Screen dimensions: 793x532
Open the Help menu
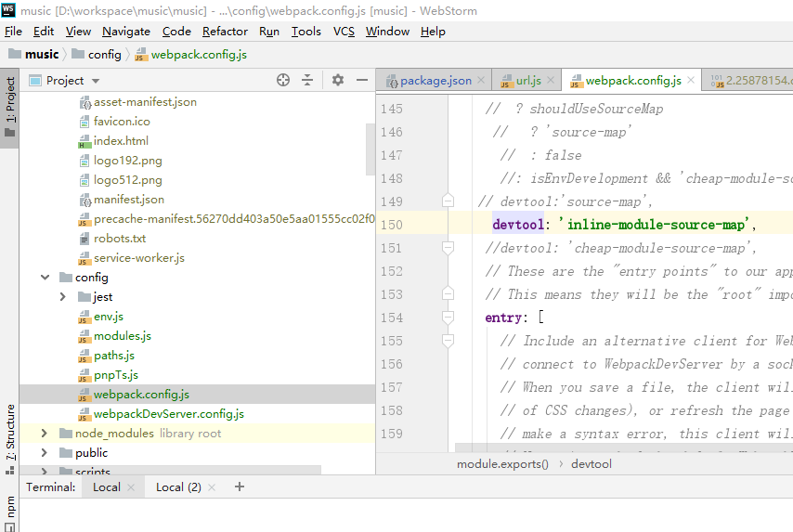[433, 32]
